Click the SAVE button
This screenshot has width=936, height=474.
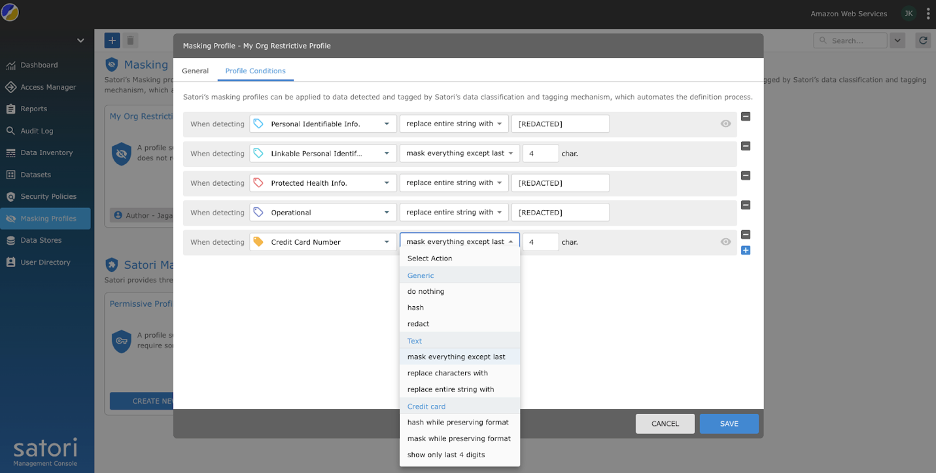[729, 424]
